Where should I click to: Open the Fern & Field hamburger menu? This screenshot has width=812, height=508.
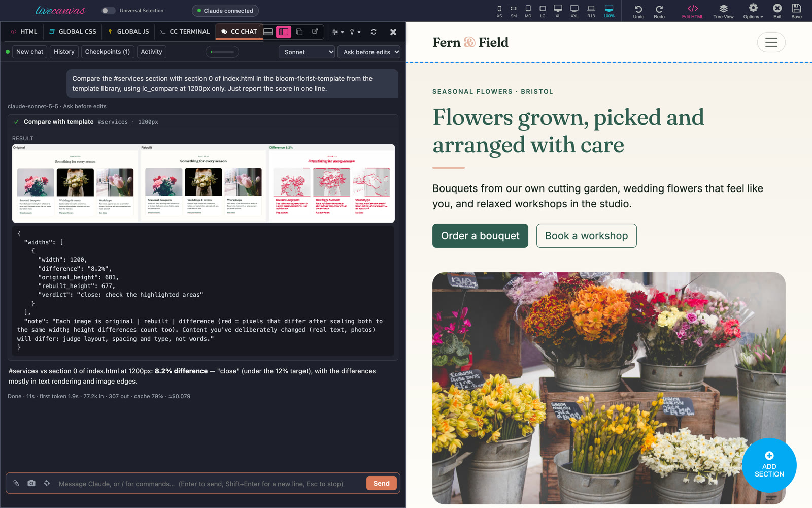[x=771, y=42]
